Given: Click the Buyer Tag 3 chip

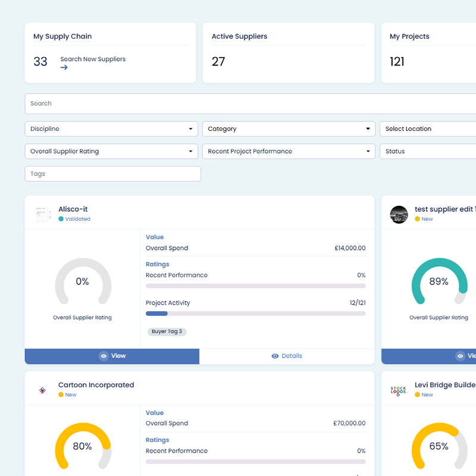Looking at the screenshot, I should click(x=167, y=331).
